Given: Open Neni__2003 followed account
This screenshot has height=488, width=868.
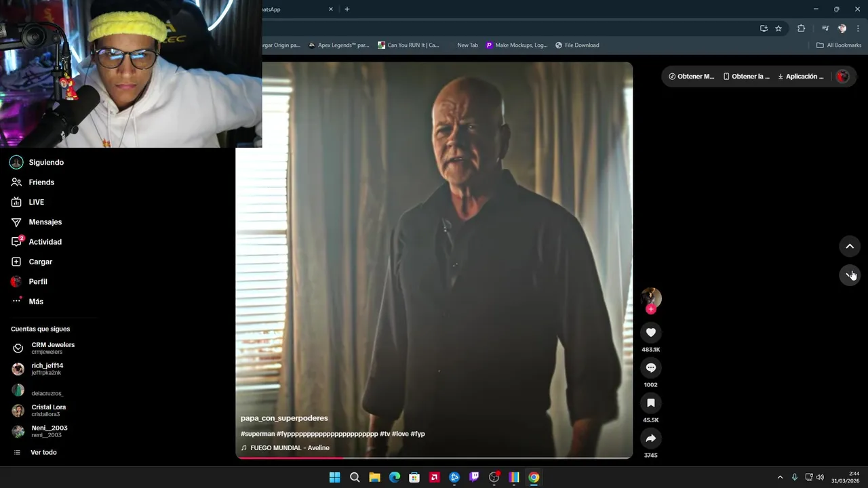Looking at the screenshot, I should (x=41, y=431).
